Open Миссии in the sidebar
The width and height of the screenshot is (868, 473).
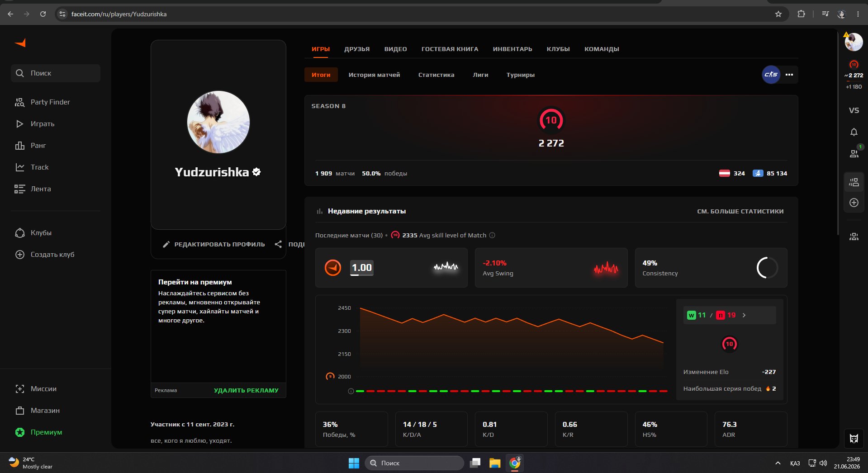click(36, 389)
